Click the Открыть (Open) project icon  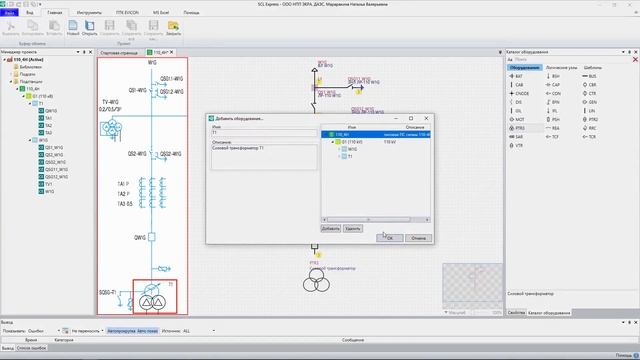click(x=89, y=28)
